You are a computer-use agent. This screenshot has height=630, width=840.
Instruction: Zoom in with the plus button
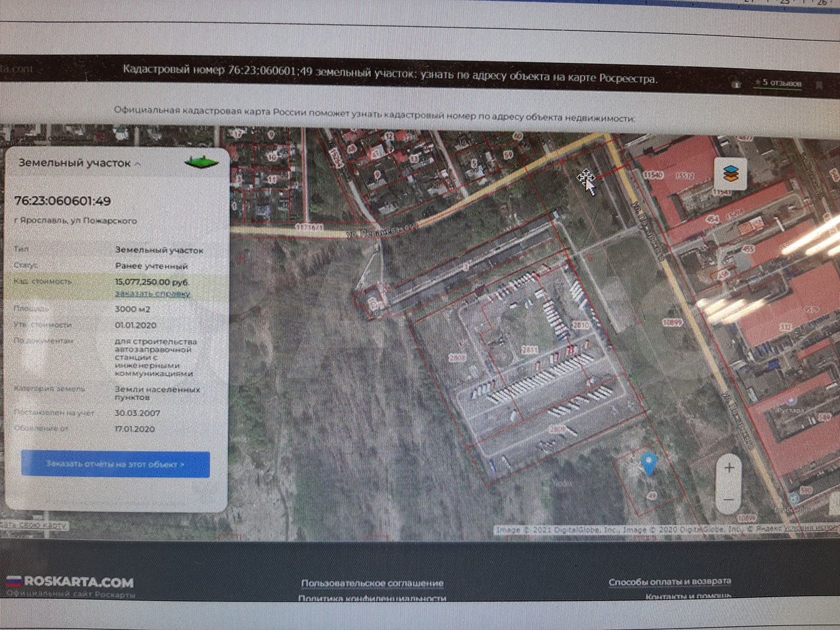[729, 468]
